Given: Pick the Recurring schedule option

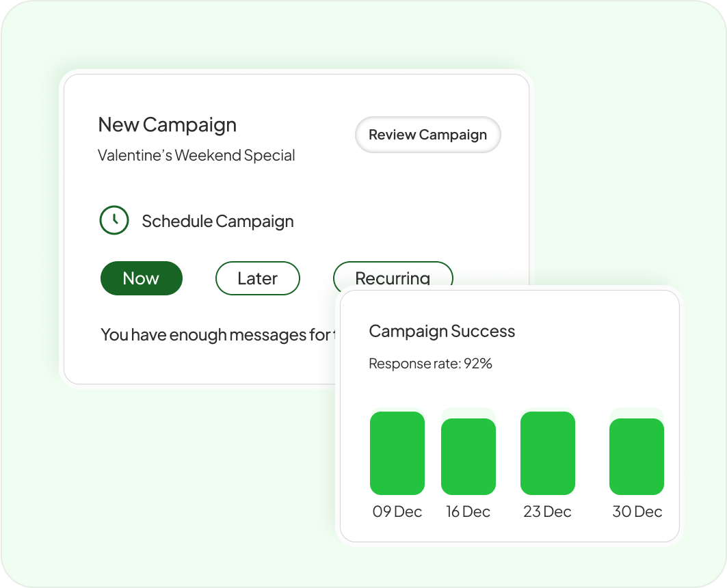Looking at the screenshot, I should pos(393,276).
